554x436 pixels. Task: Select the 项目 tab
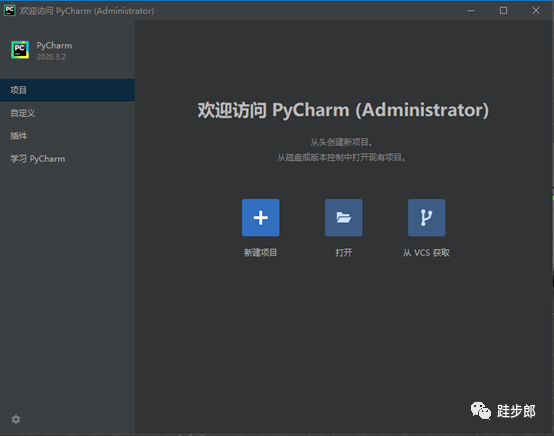pos(67,90)
